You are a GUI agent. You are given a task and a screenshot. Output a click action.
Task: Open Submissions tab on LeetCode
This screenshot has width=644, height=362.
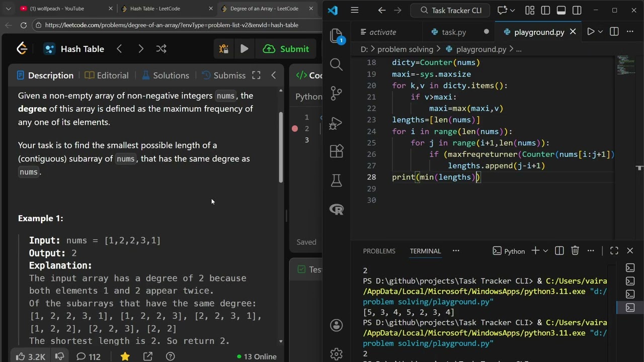pyautogui.click(x=223, y=75)
